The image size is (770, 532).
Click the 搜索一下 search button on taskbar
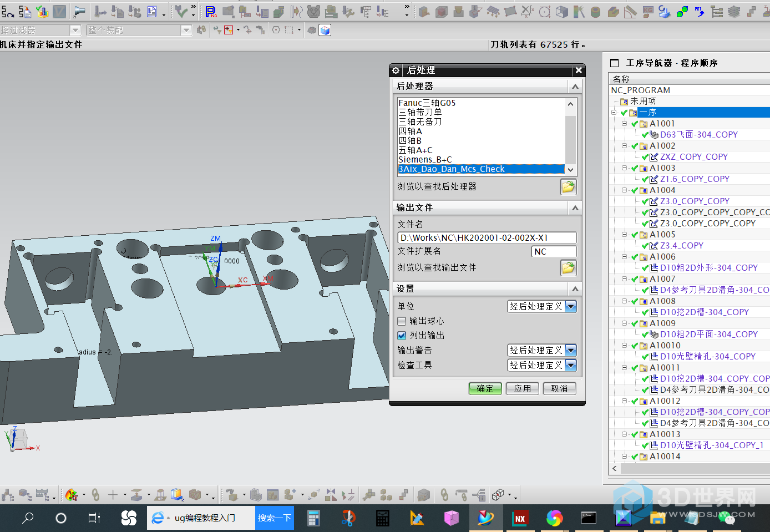pos(275,518)
